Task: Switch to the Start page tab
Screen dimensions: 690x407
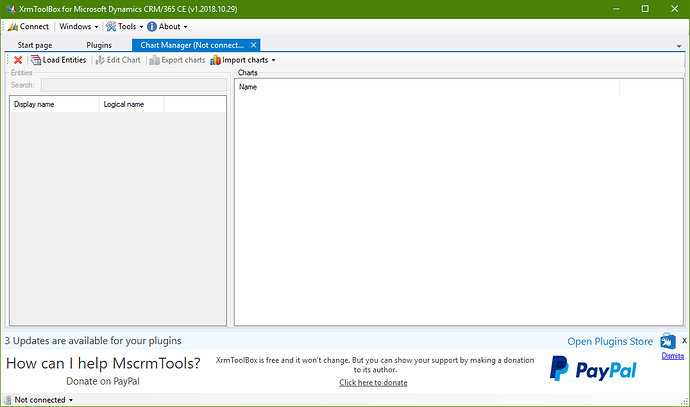Action: point(35,45)
